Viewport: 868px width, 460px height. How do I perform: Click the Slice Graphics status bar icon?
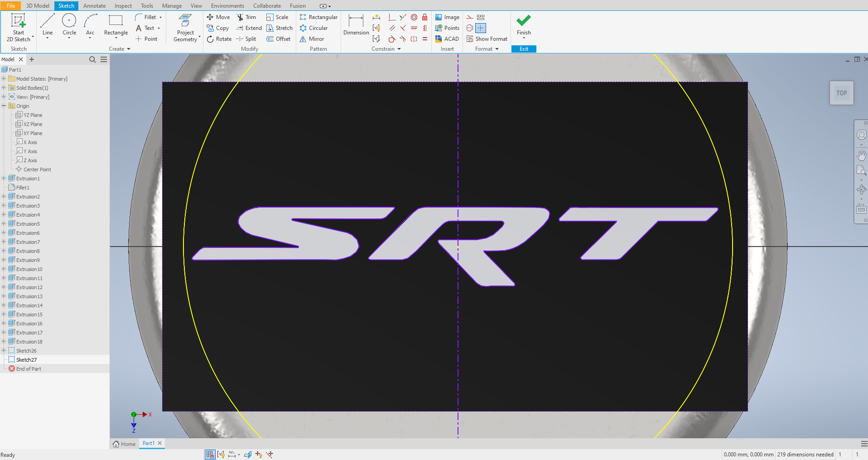[x=248, y=454]
